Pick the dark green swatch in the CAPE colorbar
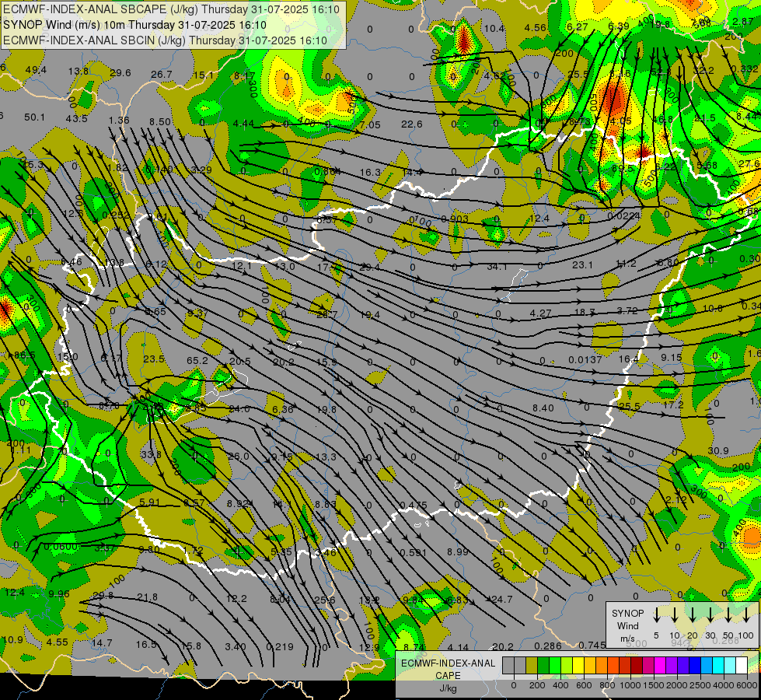Image resolution: width=761 pixels, height=700 pixels. 543,665
